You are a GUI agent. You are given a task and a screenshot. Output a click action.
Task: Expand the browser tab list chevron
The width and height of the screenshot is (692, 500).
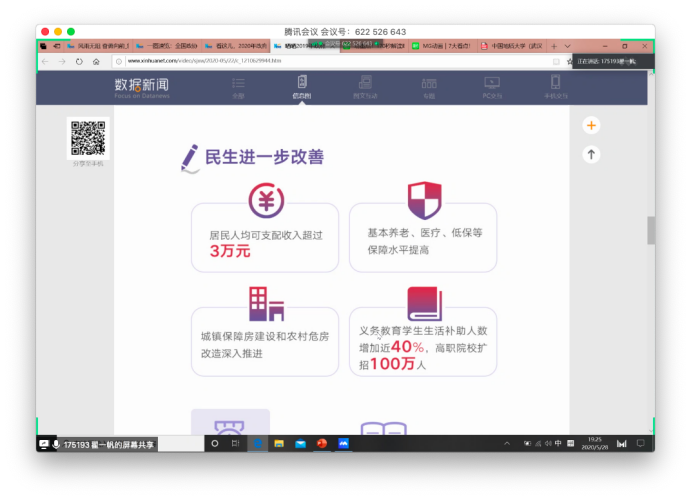tap(568, 46)
